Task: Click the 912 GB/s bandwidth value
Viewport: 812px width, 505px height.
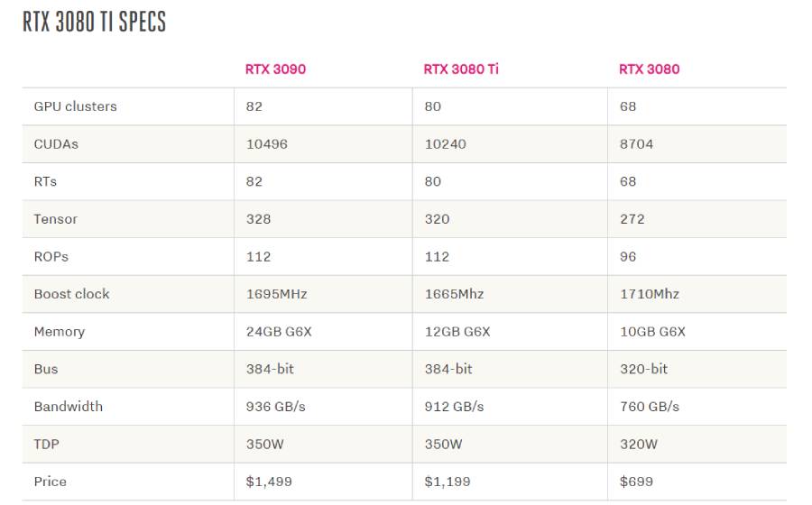Action: pyautogui.click(x=454, y=407)
